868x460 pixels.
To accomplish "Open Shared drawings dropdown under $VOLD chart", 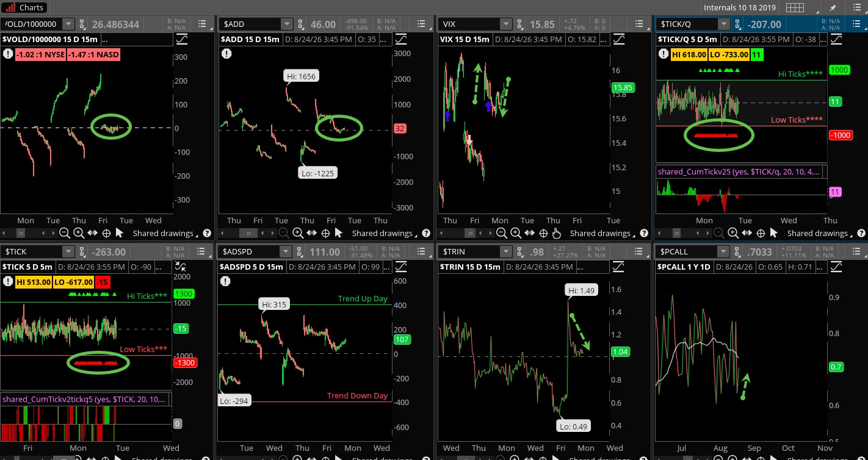I will (167, 233).
